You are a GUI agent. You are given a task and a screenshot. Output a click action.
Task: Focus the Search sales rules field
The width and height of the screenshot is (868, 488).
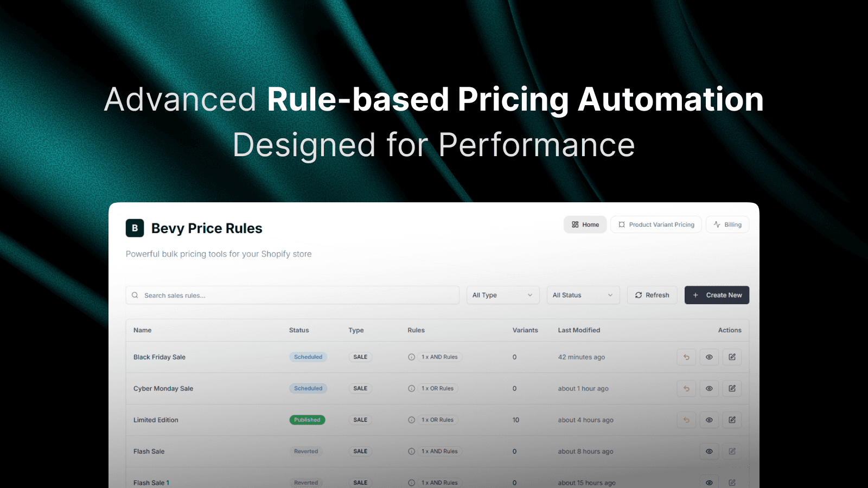coord(292,295)
